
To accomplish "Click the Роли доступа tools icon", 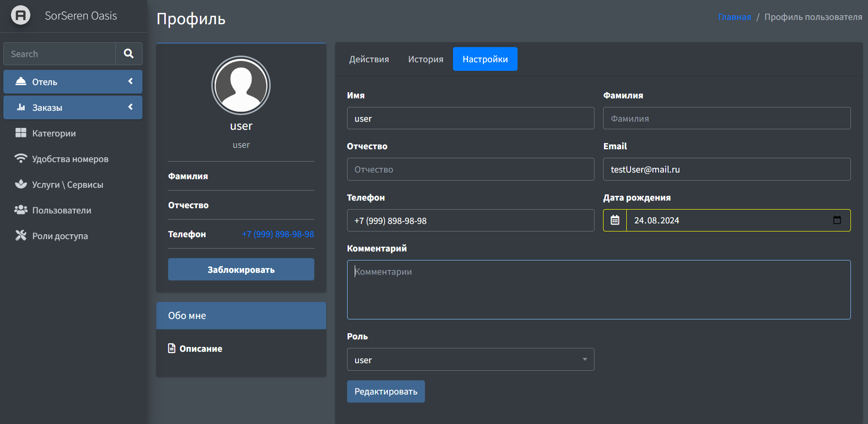I will tap(21, 236).
